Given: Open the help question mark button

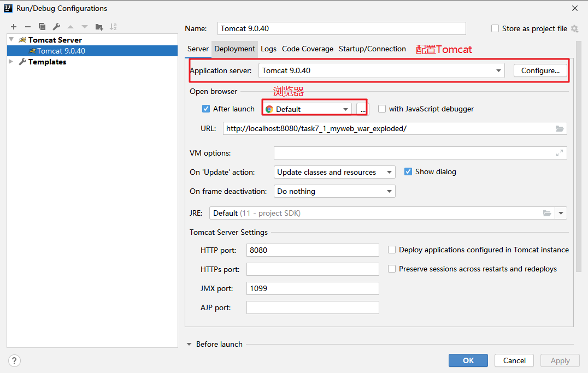Looking at the screenshot, I should click(15, 360).
